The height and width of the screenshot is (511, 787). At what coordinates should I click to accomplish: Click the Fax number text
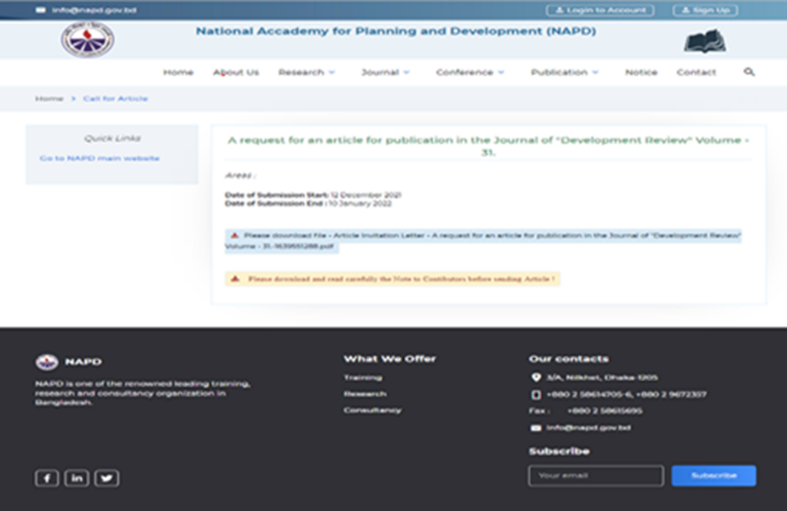(x=604, y=411)
